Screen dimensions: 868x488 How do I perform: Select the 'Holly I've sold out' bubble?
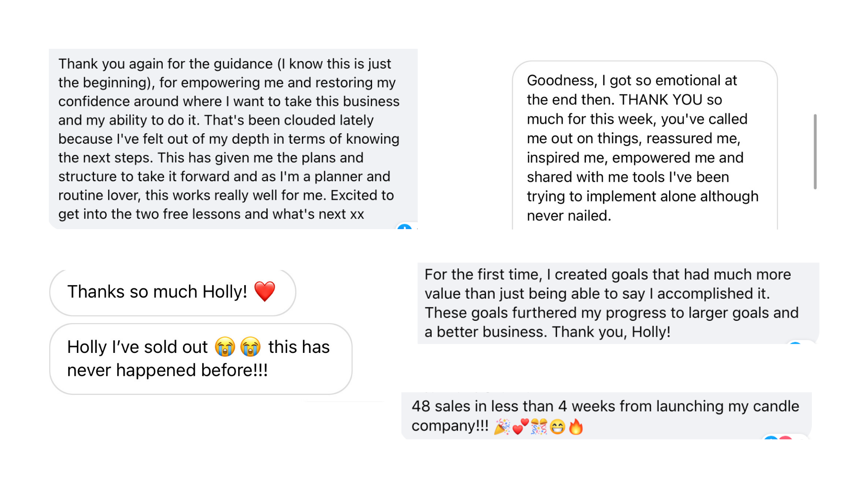(x=201, y=359)
